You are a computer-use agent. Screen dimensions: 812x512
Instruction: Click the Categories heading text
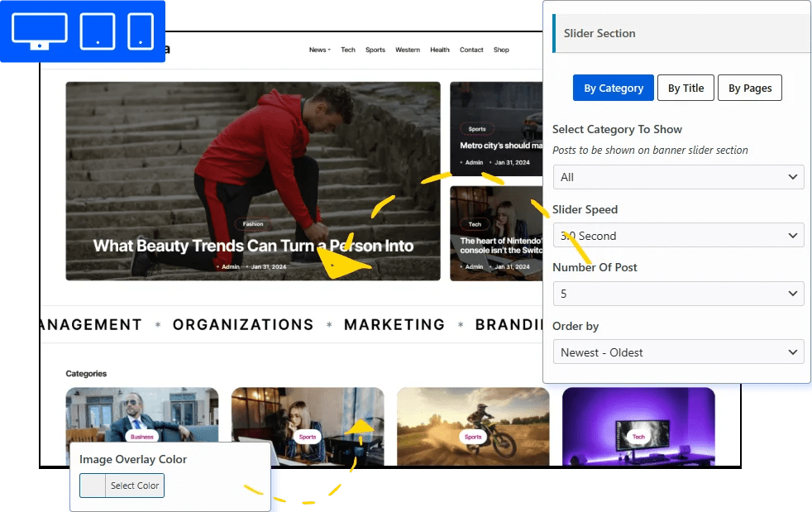(86, 374)
